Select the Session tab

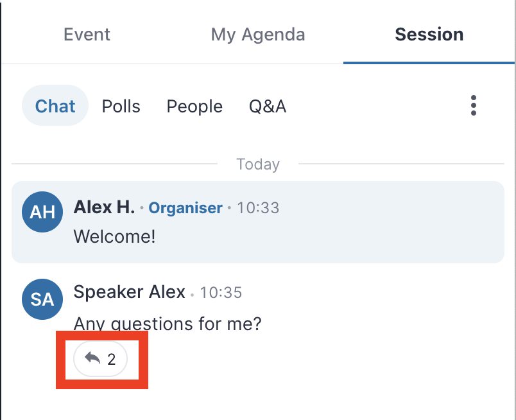tap(429, 34)
